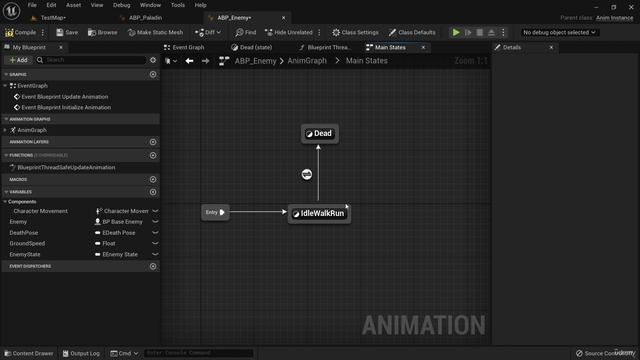Collapse the EventGraph tree item
Image resolution: width=640 pixels, height=360 pixels.
point(5,86)
